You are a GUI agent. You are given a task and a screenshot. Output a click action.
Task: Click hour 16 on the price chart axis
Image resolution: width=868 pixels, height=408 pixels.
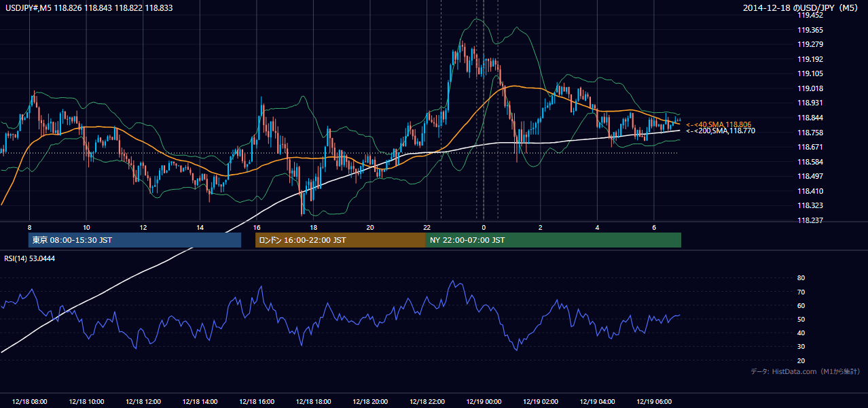(257, 226)
